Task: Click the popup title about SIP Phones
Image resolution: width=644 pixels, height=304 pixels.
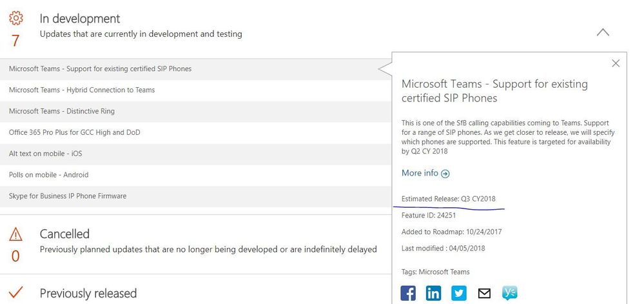Action: (494, 91)
